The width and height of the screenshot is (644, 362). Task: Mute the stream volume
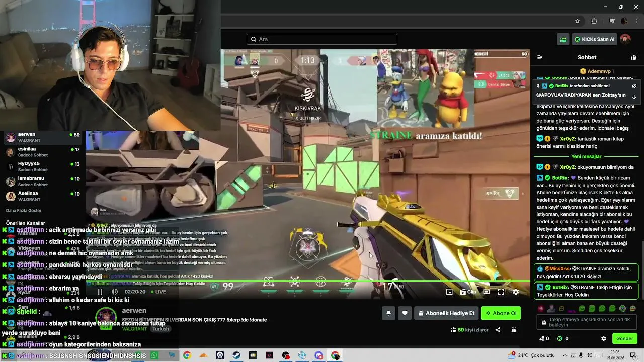pos(115,292)
